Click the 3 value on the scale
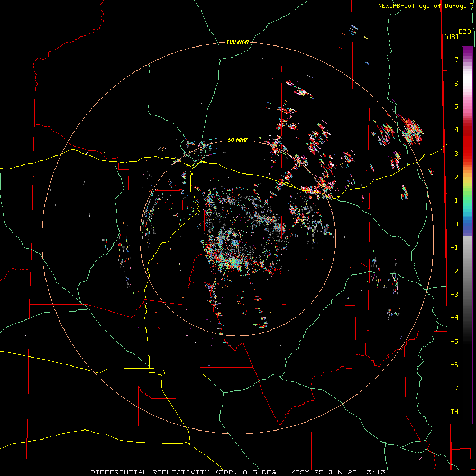This screenshot has width=476, height=476. point(456,153)
